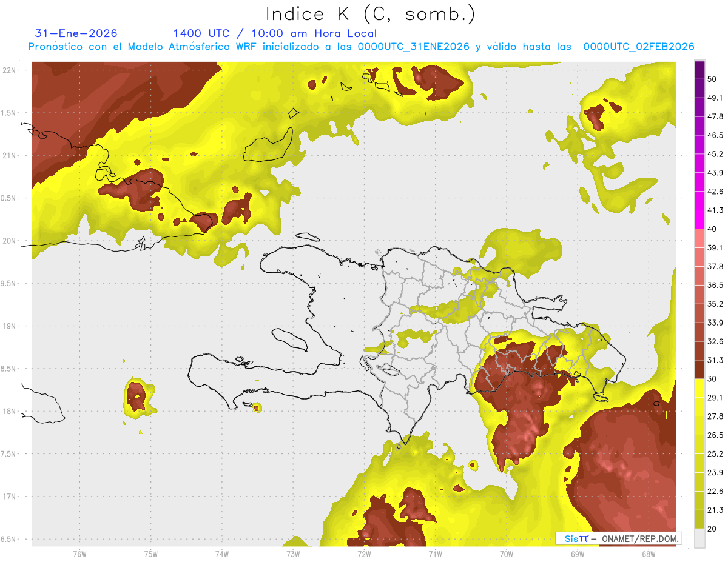Click the "69W" longitude label
The height and width of the screenshot is (562, 728).
578,554
